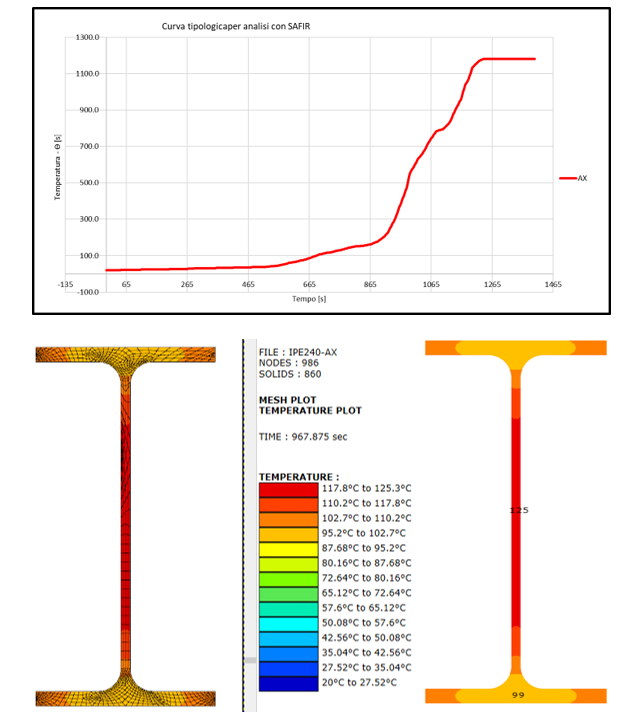Click the dark blue 20°C to 27.52°C swatch
The height and width of the screenshot is (714, 631).
click(288, 684)
